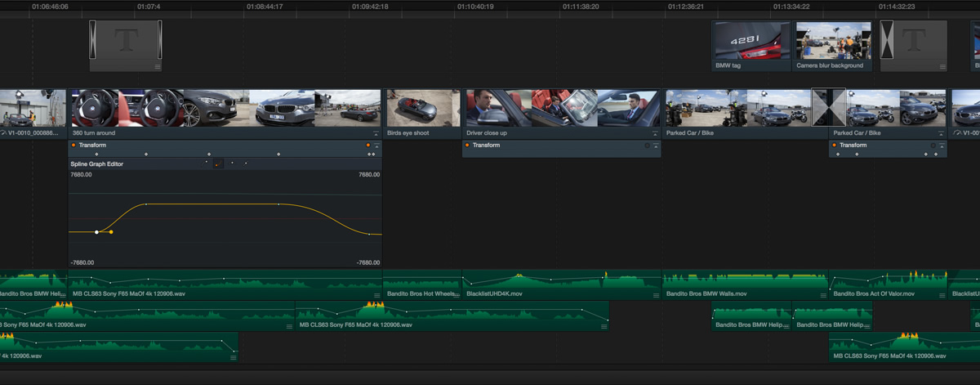Select first easing curve icon in Spline Graph Editor
This screenshot has width=980, height=385.
pyautogui.click(x=205, y=163)
